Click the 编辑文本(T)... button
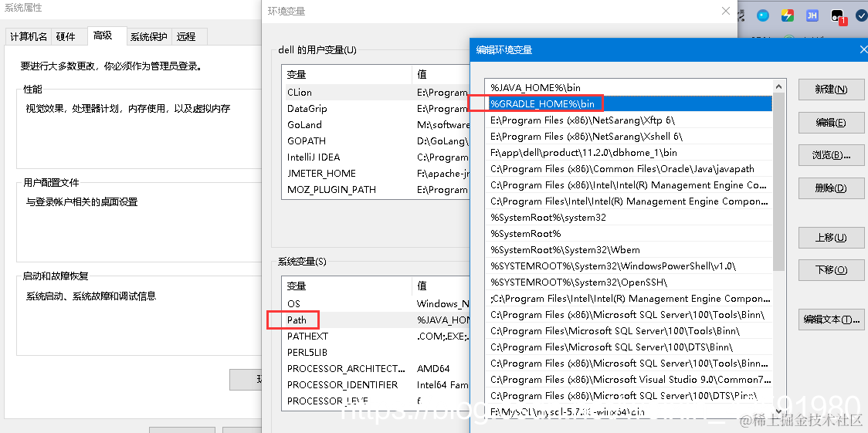The image size is (868, 433). tap(831, 319)
